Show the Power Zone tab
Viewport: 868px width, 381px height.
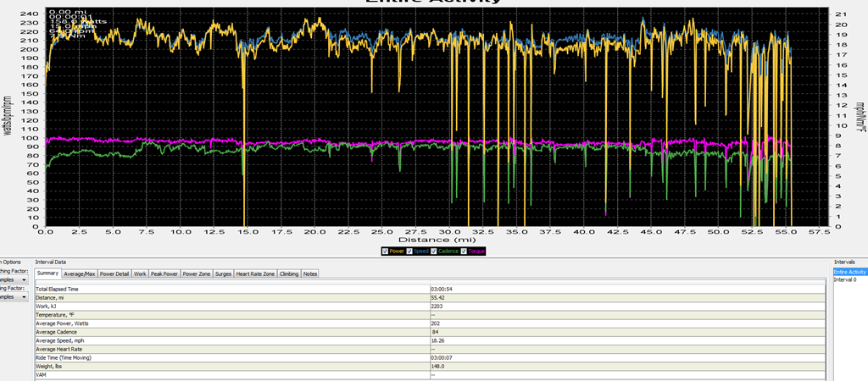coord(197,273)
